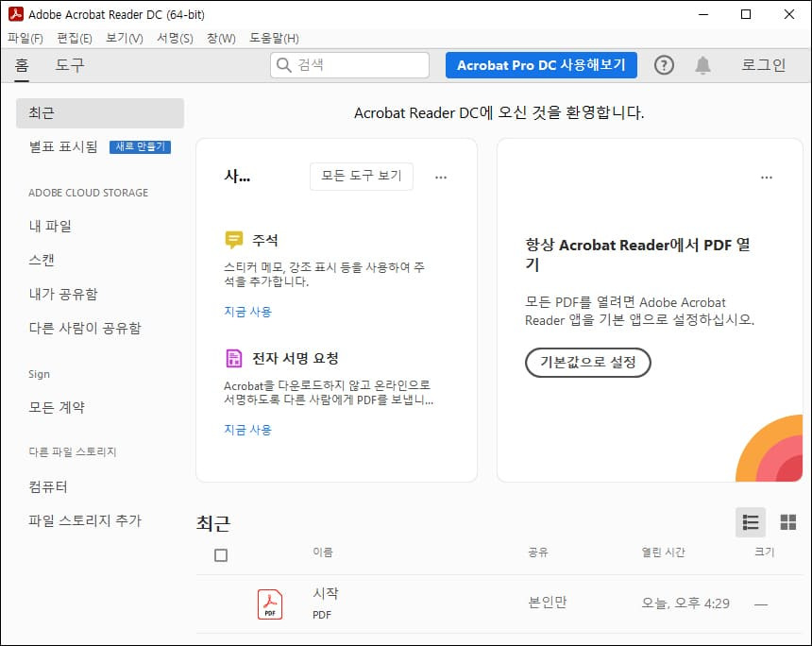The width and height of the screenshot is (812, 646).
Task: Check the select-all checkbox above recent files
Action: pos(221,555)
